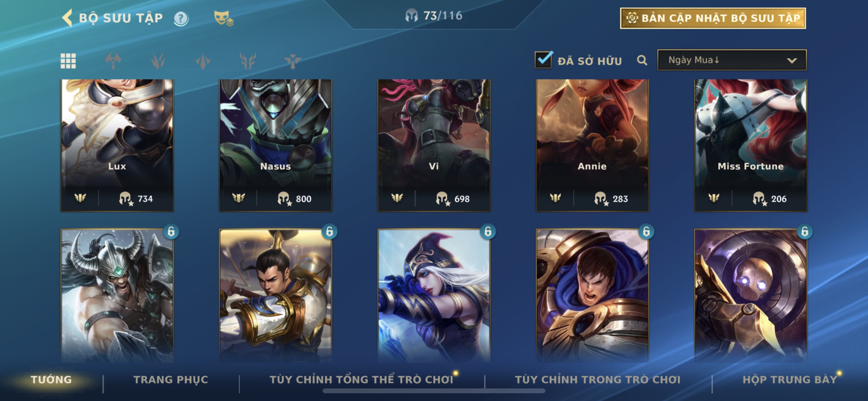Filter champions by the fifth role icon
The height and width of the screenshot is (401, 868).
coord(293,61)
